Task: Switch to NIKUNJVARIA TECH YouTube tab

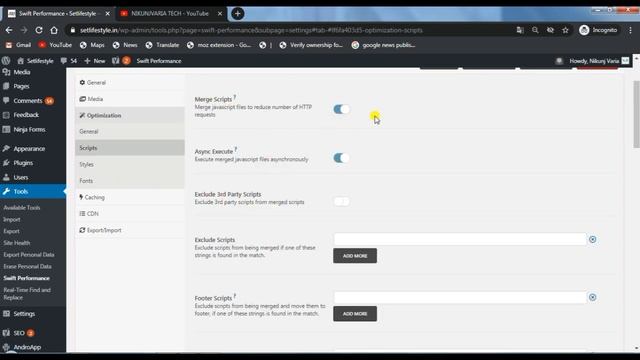Action: [170, 13]
